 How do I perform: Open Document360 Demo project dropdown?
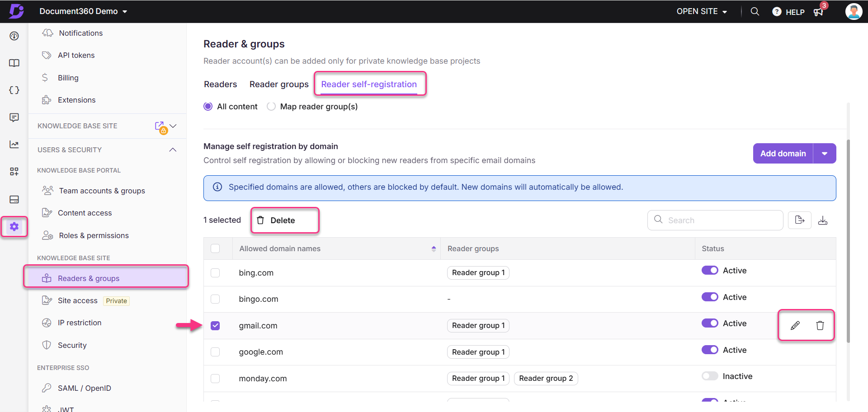(83, 11)
